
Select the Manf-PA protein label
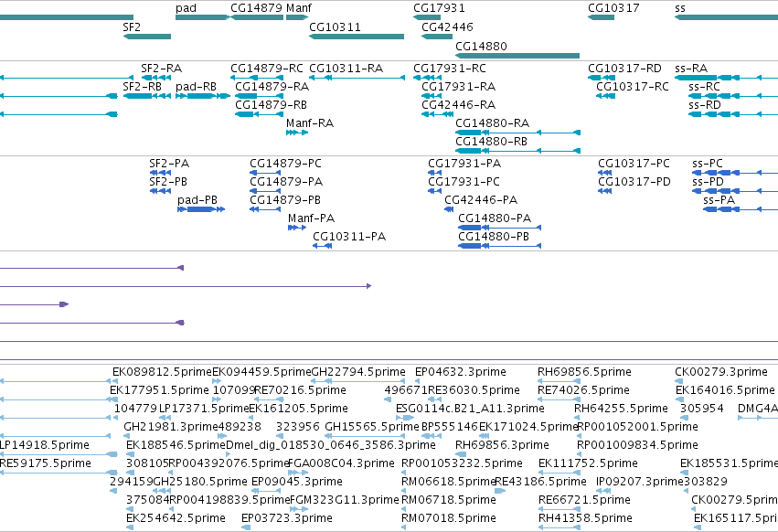coord(311,218)
